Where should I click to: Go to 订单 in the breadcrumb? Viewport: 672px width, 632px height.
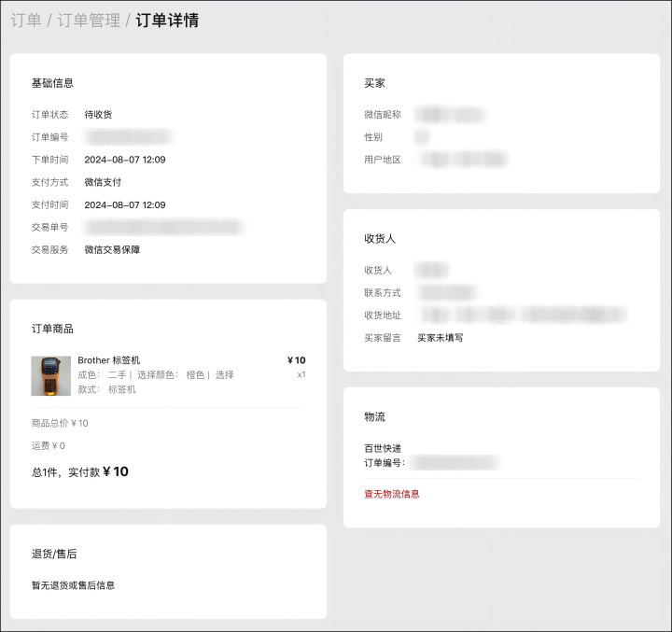click(x=26, y=21)
